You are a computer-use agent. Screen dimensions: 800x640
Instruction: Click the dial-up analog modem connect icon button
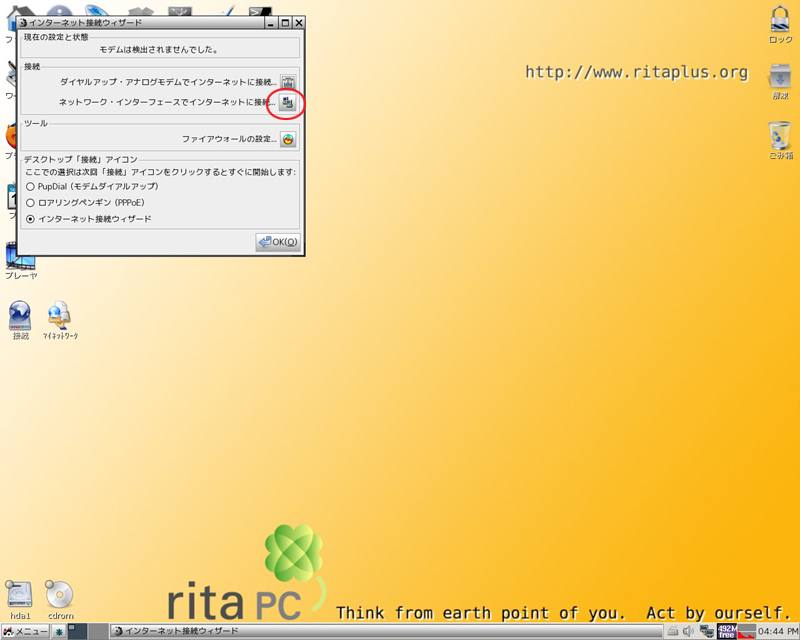(288, 82)
